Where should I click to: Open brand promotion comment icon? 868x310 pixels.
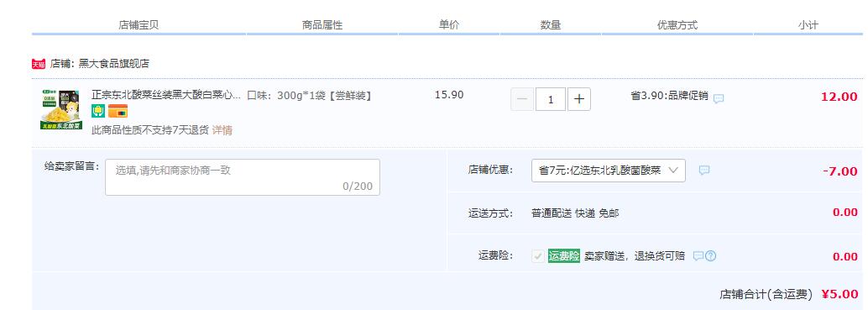click(719, 99)
